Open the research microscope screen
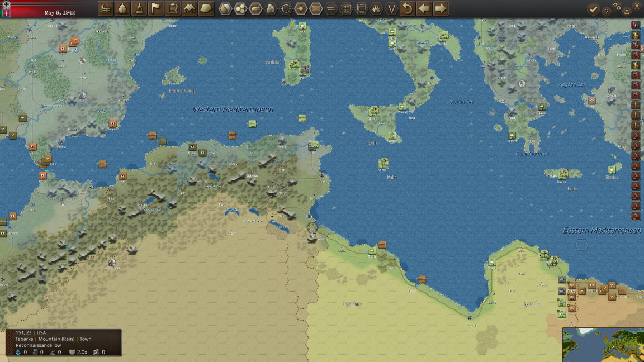Screen dimensions: 644x362 tap(139, 8)
